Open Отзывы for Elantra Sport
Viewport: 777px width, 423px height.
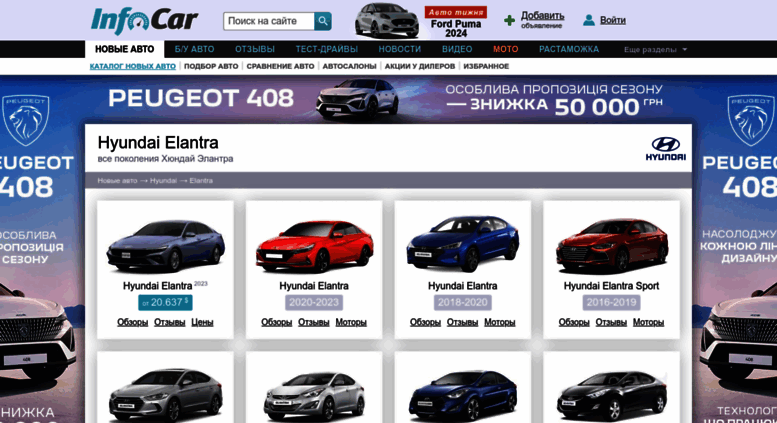coord(611,322)
